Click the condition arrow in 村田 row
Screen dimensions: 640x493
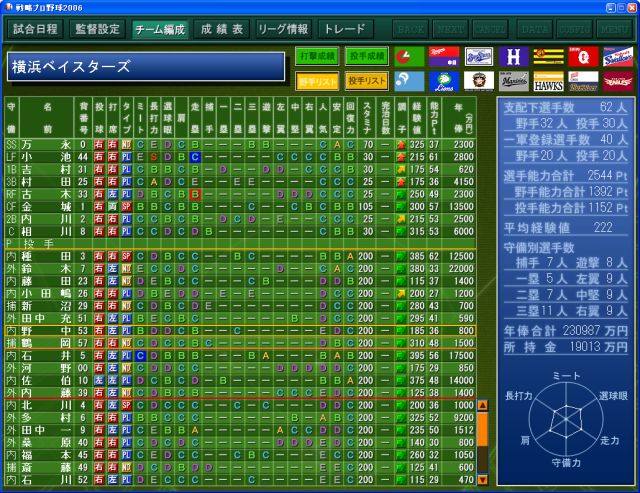click(x=401, y=182)
